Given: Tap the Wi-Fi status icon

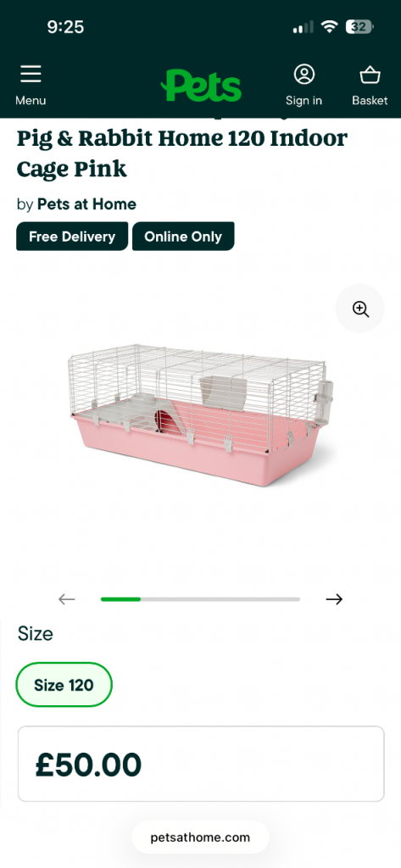Looking at the screenshot, I should (330, 26).
